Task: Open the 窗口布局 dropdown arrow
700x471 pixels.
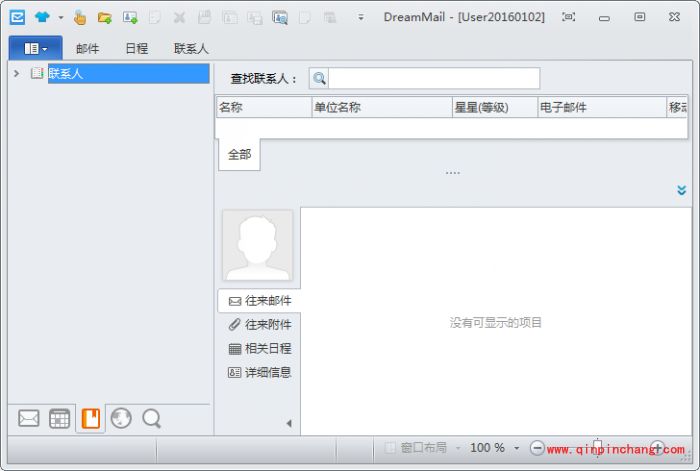Action: click(458, 448)
